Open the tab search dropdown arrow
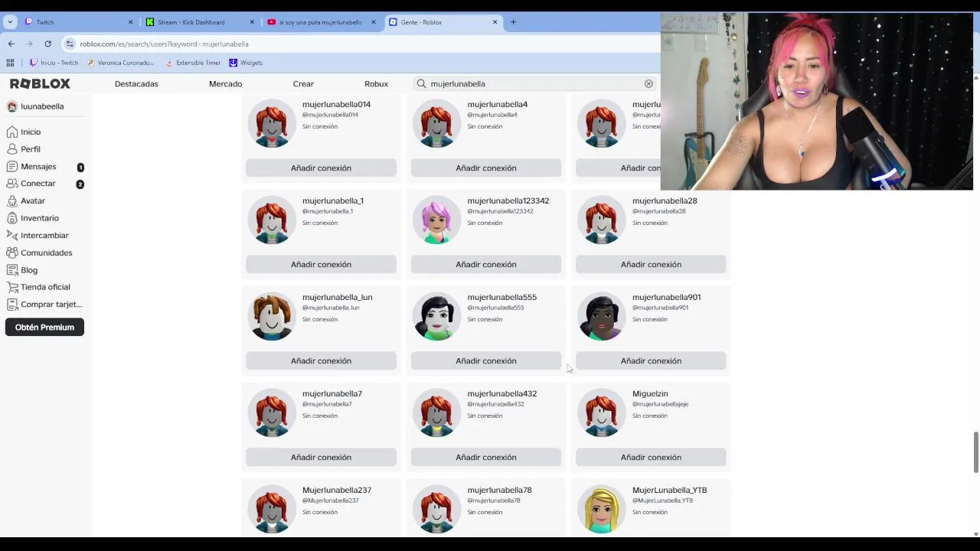980x551 pixels. pos(10,22)
